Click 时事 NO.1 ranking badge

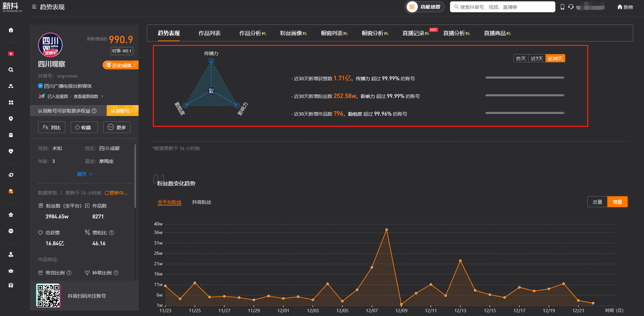122,51
